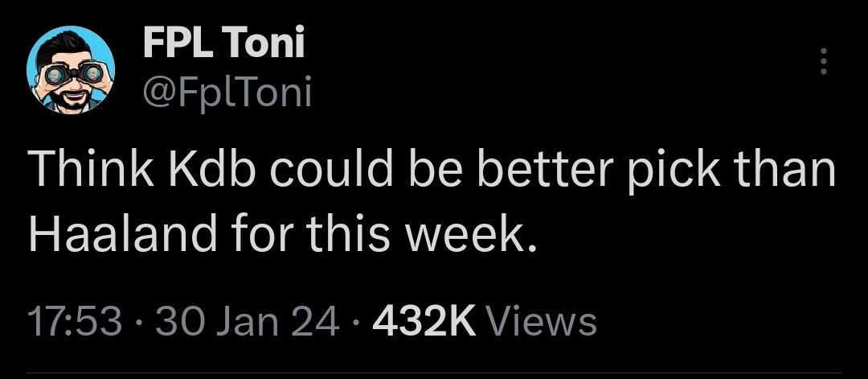Click the 30 Jan 24 date

click(248, 322)
